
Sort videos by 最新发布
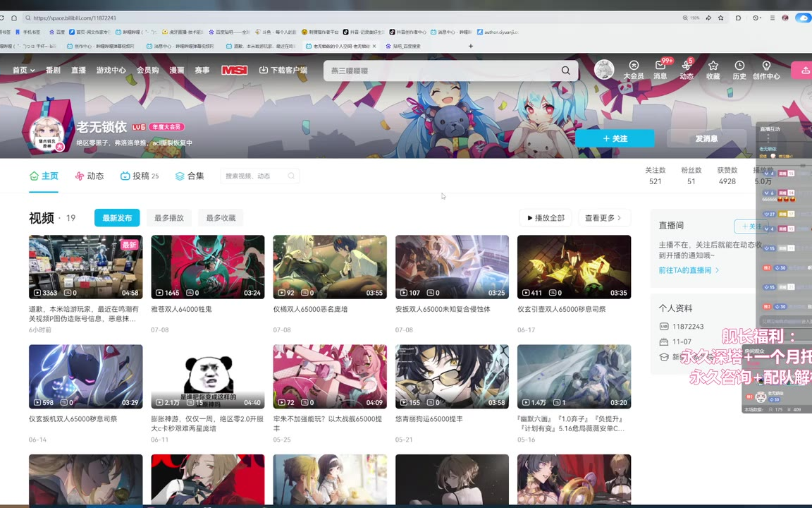(117, 218)
